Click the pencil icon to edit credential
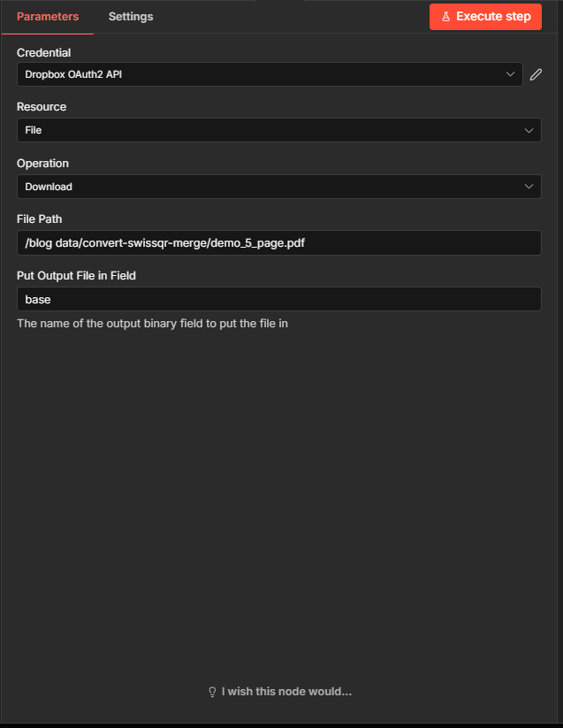Viewport: 563px width, 728px height. click(x=536, y=74)
